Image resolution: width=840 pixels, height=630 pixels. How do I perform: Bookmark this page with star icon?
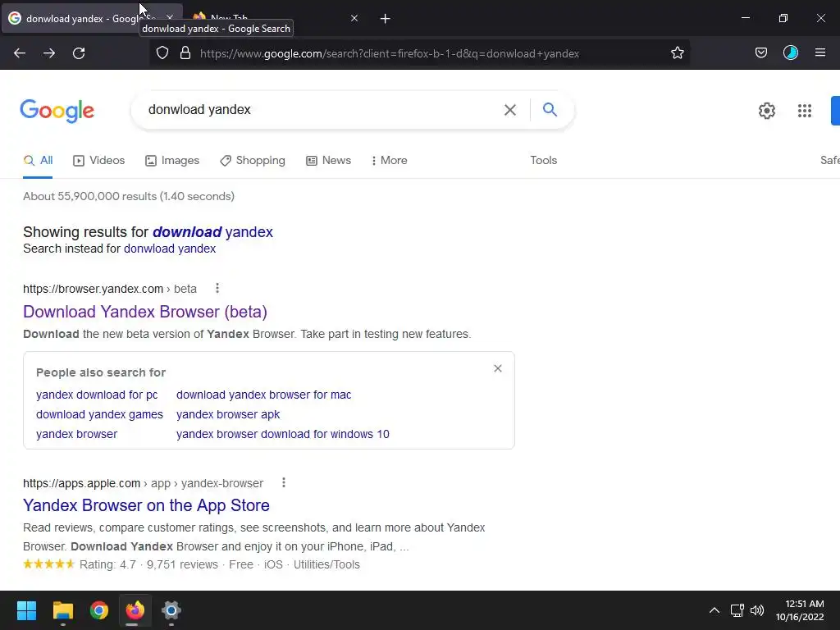point(677,53)
